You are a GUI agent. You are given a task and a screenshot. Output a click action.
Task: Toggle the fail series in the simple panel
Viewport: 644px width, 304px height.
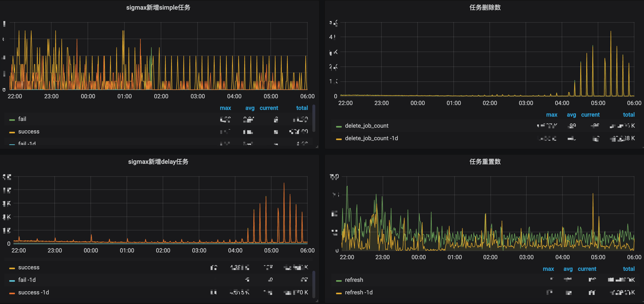click(x=22, y=119)
